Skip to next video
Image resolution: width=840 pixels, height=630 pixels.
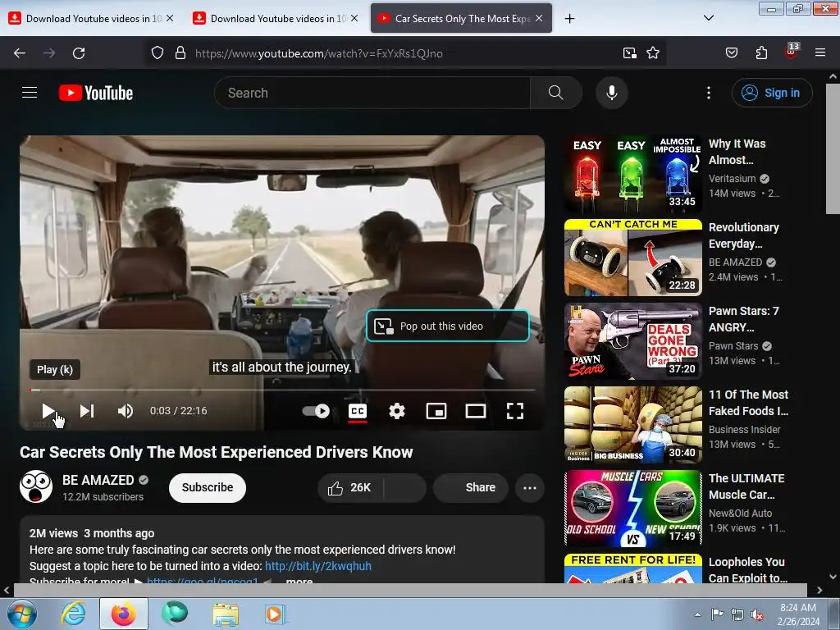pyautogui.click(x=87, y=411)
